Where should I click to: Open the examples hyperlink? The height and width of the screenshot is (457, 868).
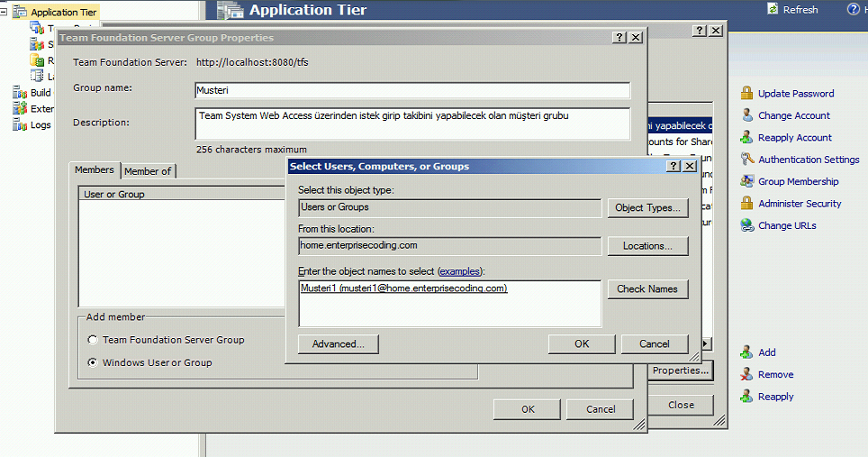click(459, 271)
